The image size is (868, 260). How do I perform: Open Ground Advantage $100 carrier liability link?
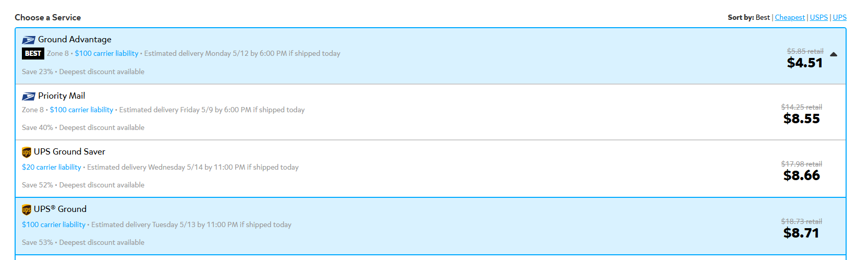click(x=106, y=53)
